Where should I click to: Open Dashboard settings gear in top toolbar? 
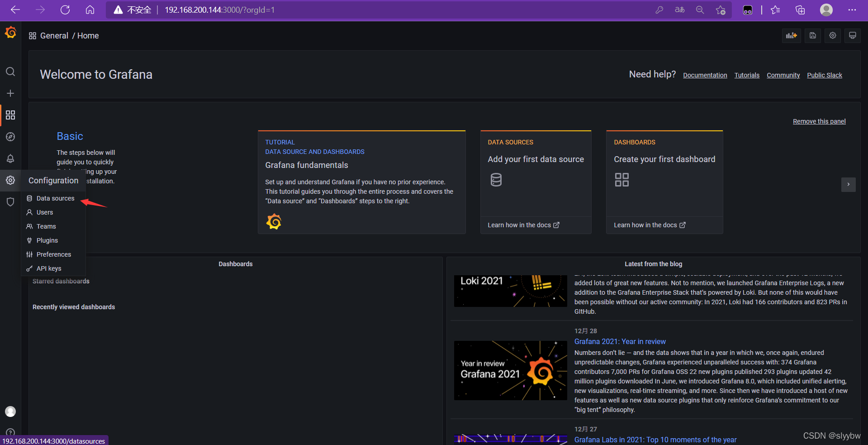(833, 36)
